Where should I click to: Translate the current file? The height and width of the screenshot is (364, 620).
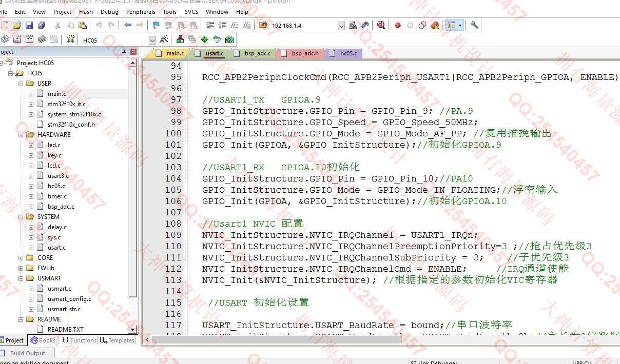point(5,39)
